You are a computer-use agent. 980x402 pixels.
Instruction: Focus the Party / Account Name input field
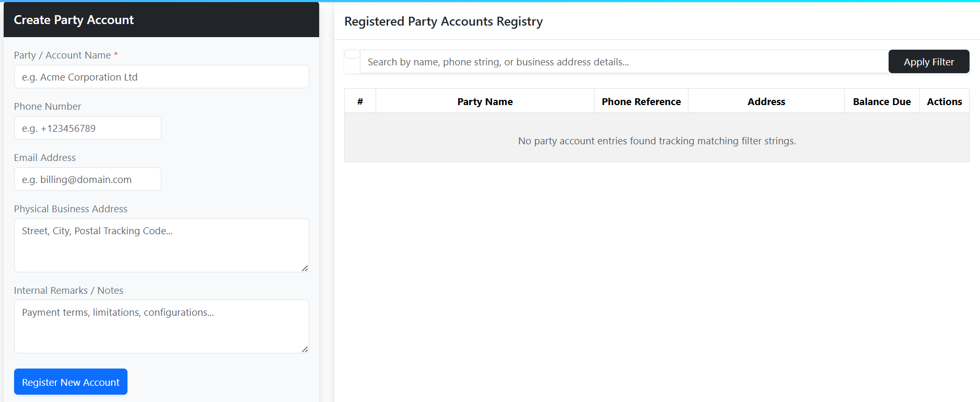point(161,77)
